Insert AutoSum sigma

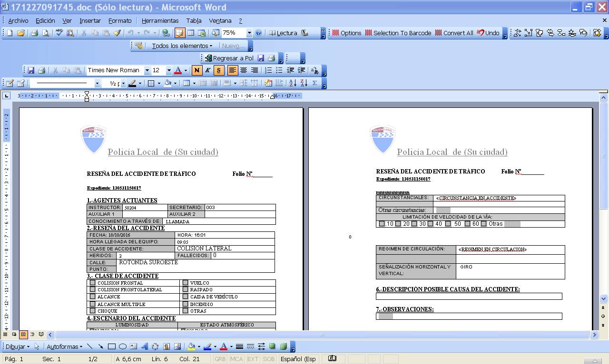(314, 83)
